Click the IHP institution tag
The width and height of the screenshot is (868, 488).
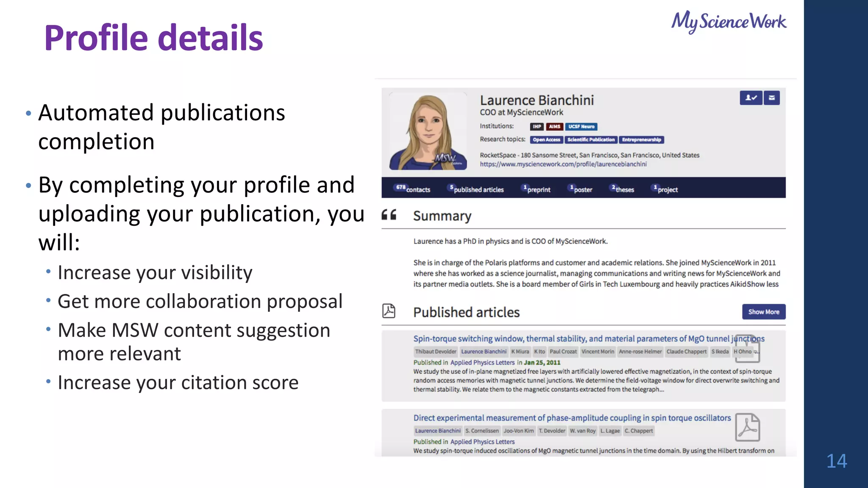(537, 127)
